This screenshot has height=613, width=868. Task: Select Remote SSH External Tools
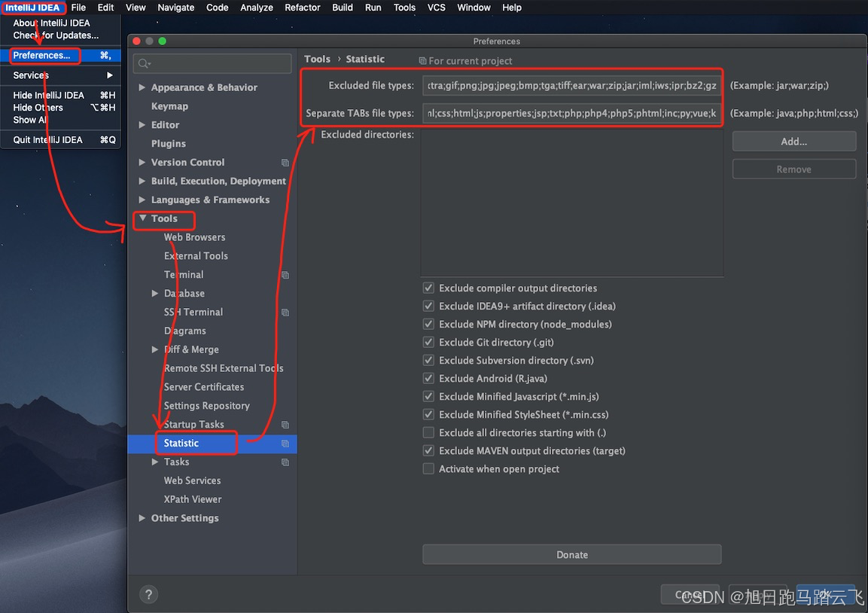pos(224,368)
